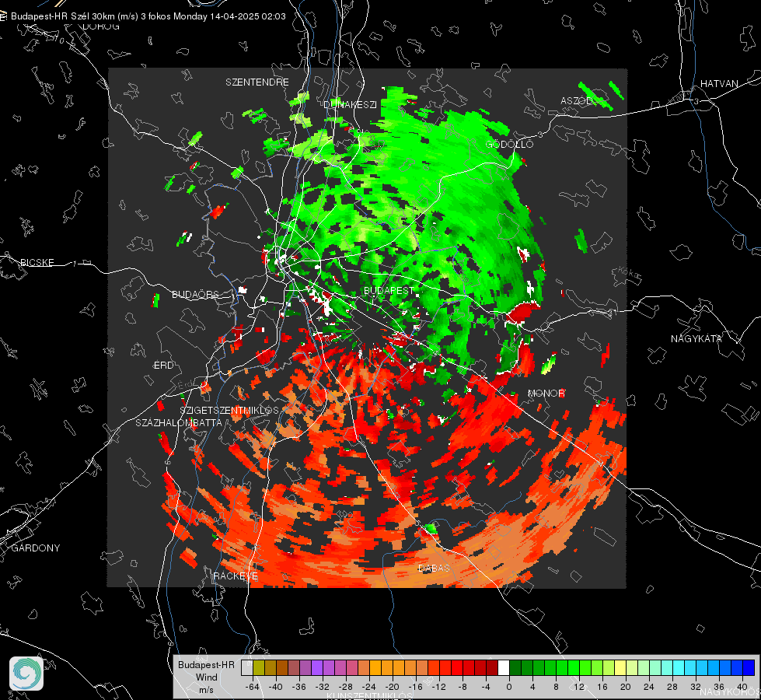The image size is (761, 700).
Task: Click the BUDAPEST city label
Action: pyautogui.click(x=389, y=290)
